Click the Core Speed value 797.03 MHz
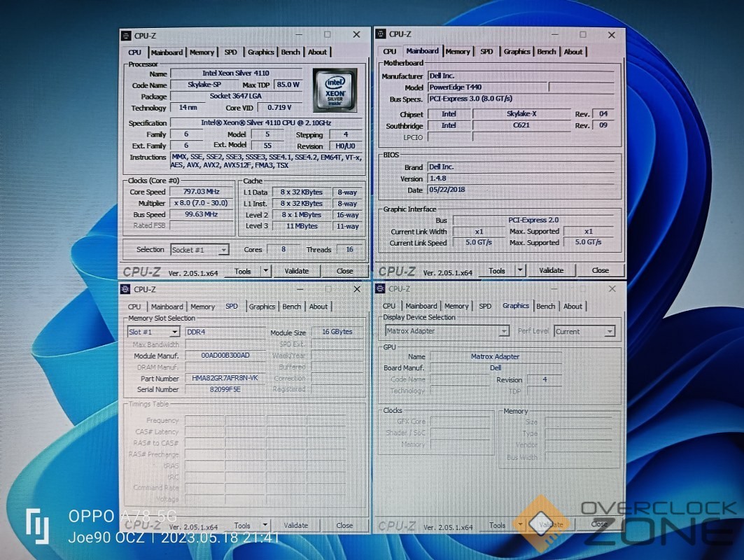 coord(201,192)
